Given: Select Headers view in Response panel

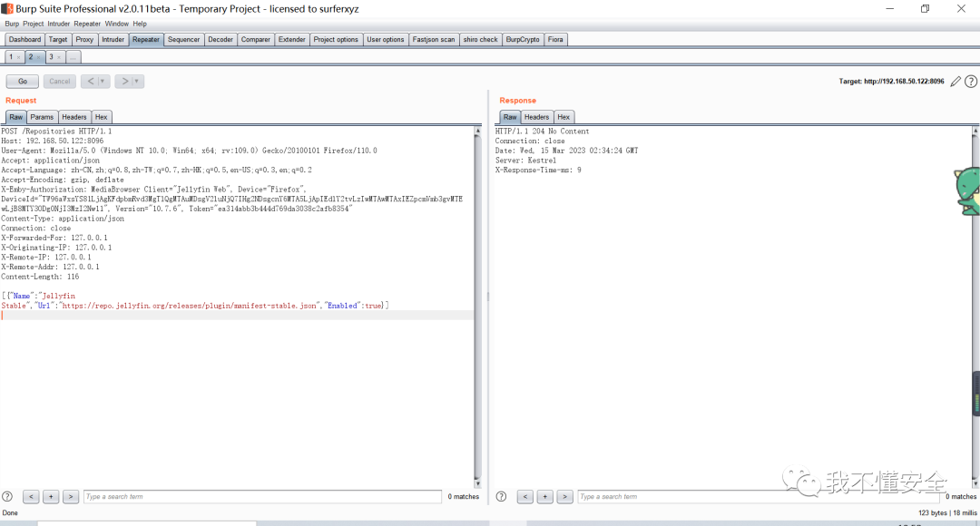Looking at the screenshot, I should (x=536, y=117).
